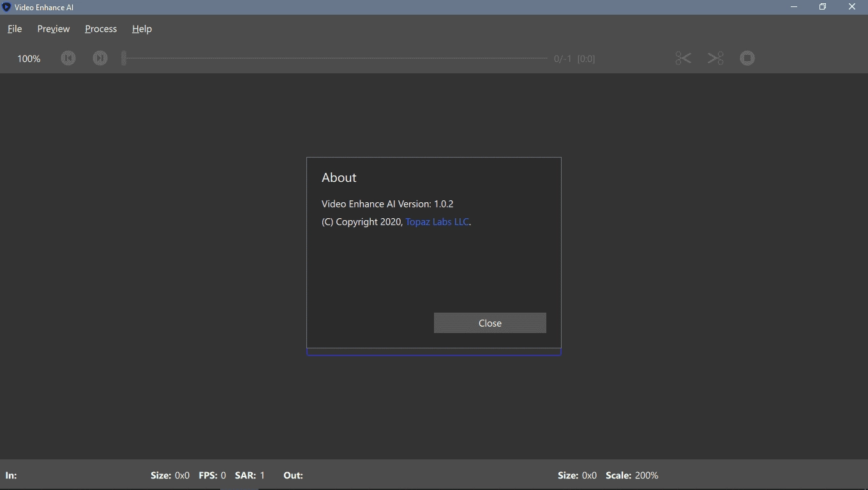The image size is (868, 490).
Task: Click the input FPS status value
Action: pyautogui.click(x=223, y=475)
